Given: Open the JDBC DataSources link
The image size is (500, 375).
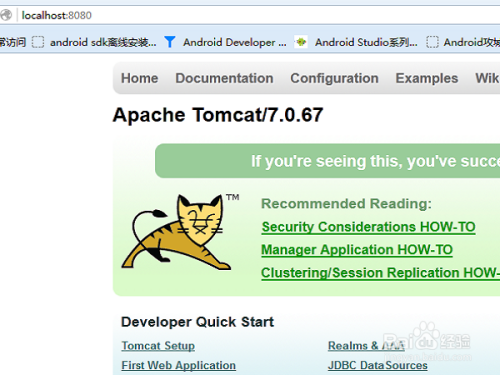Looking at the screenshot, I should coord(377,365).
